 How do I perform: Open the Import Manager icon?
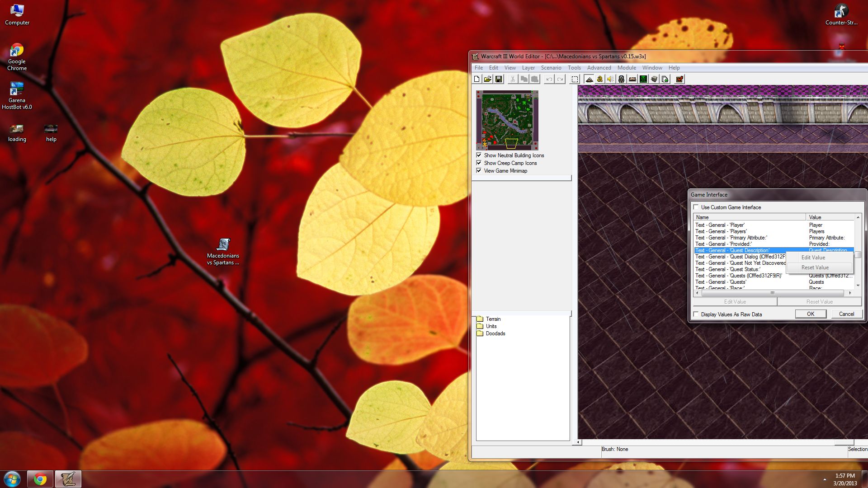[x=665, y=79]
